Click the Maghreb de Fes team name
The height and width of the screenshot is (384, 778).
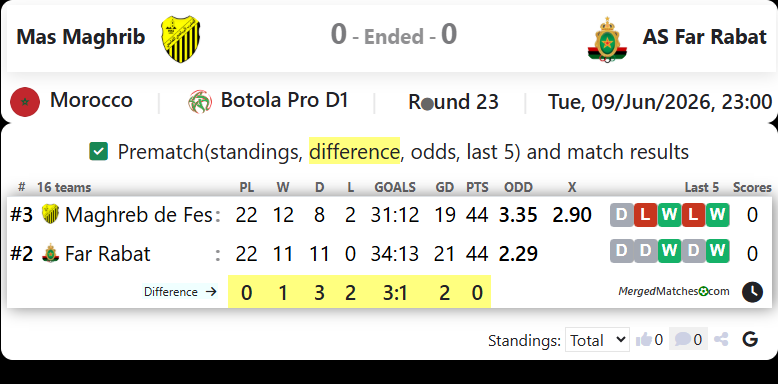(x=138, y=215)
